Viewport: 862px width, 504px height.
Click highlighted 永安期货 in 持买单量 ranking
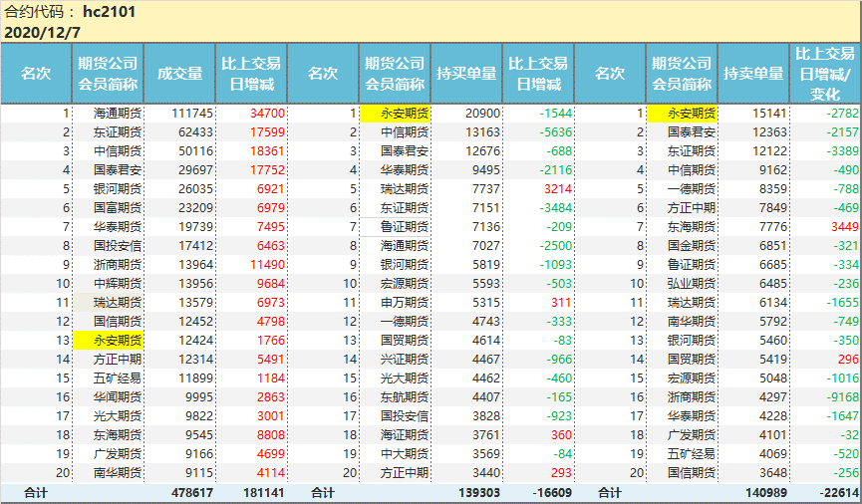coord(395,114)
